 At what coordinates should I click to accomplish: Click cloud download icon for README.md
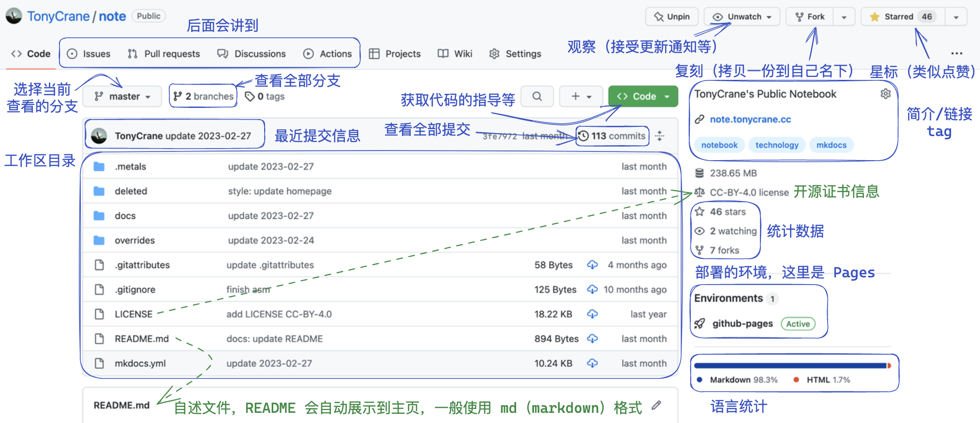coord(592,339)
